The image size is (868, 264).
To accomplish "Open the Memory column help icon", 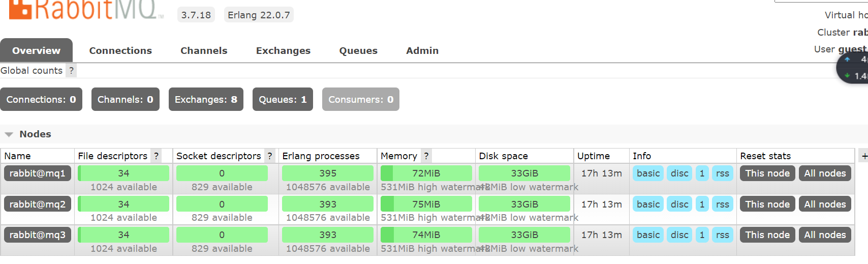I will (x=426, y=156).
